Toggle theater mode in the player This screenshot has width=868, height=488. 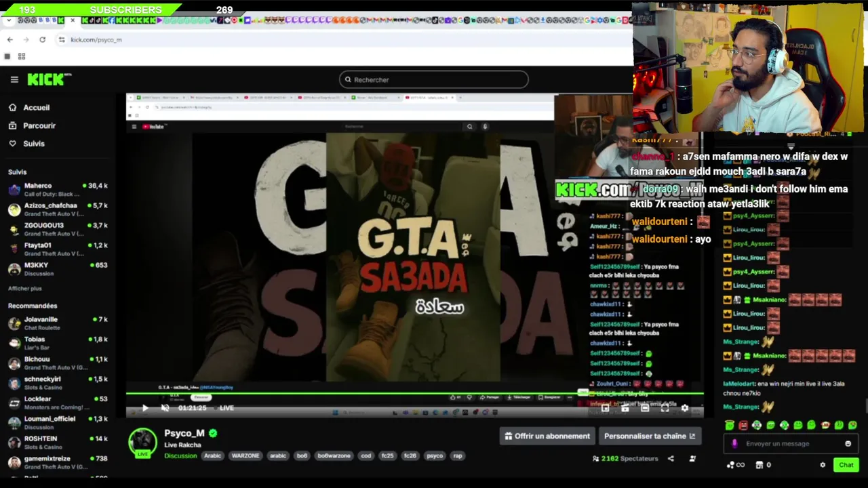coord(645,408)
